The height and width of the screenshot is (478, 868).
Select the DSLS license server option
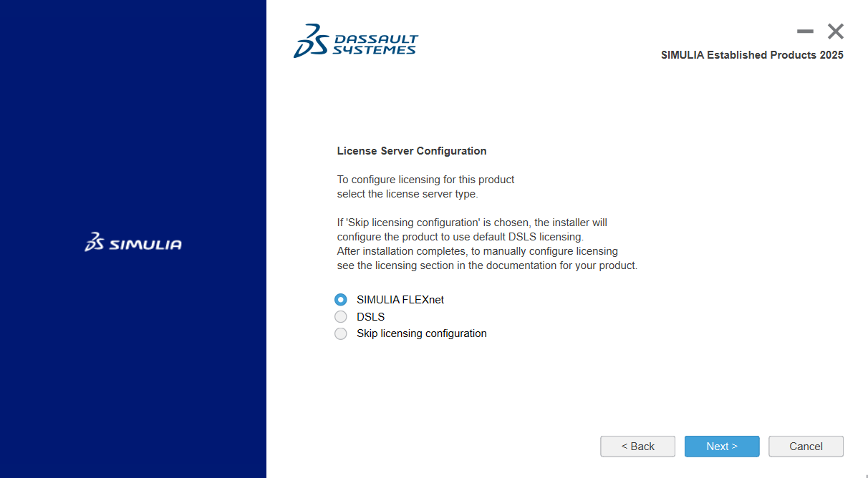[341, 316]
